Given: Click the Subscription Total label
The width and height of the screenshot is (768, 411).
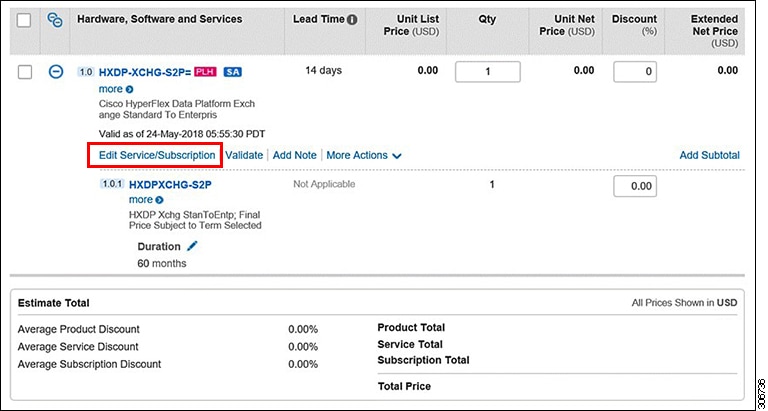Looking at the screenshot, I should click(423, 360).
